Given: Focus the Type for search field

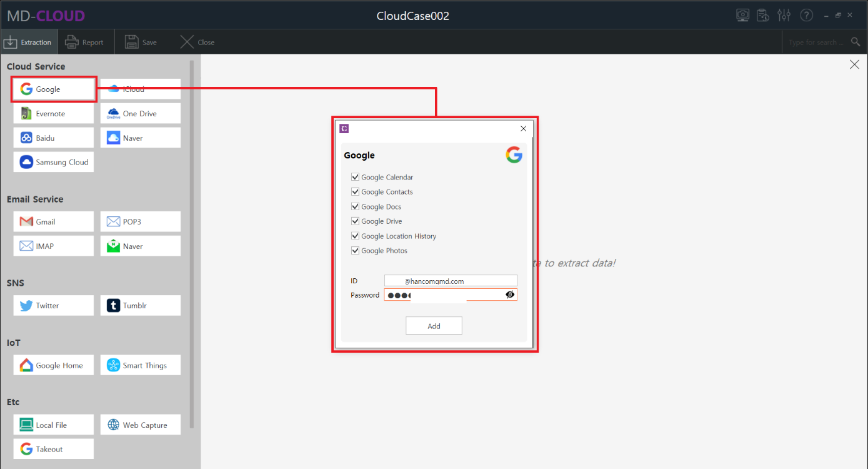Looking at the screenshot, I should click(x=816, y=42).
